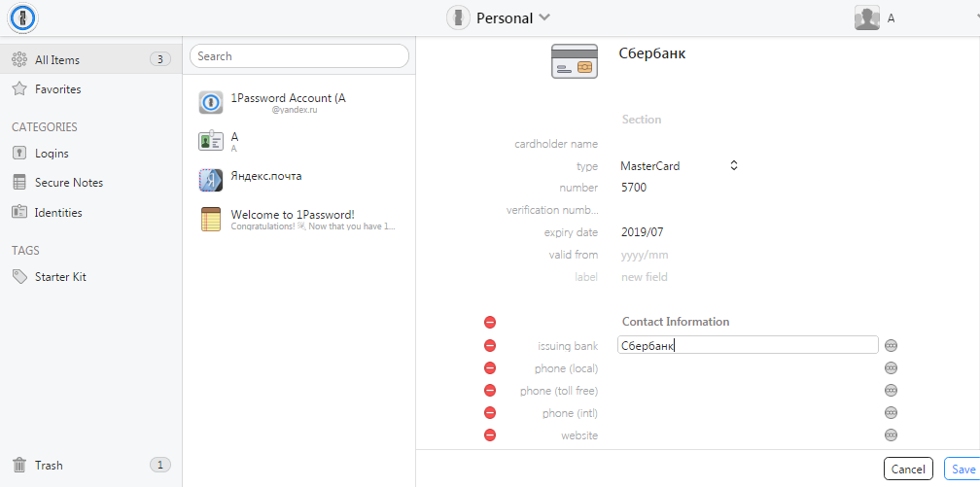Remove the Contact Information section

490,322
